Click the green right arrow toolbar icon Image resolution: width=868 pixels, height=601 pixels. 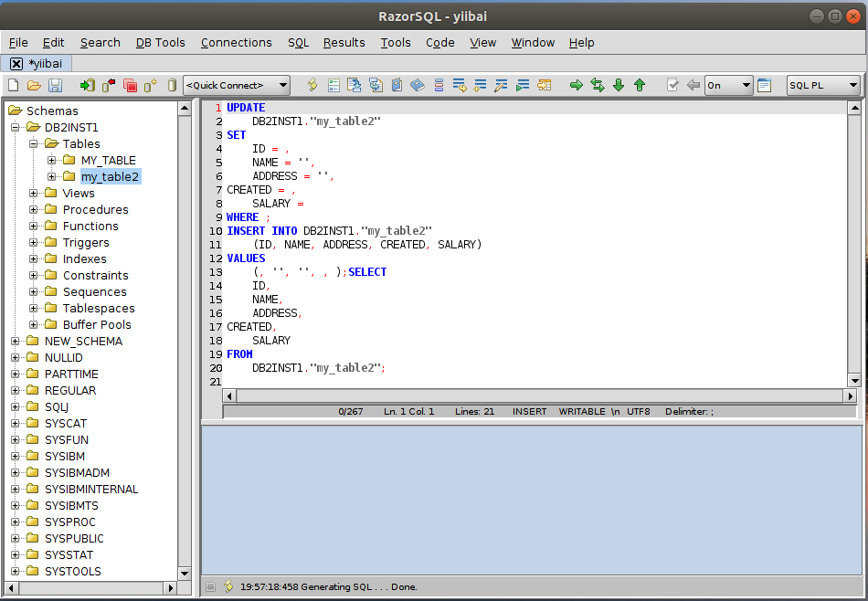(x=577, y=85)
